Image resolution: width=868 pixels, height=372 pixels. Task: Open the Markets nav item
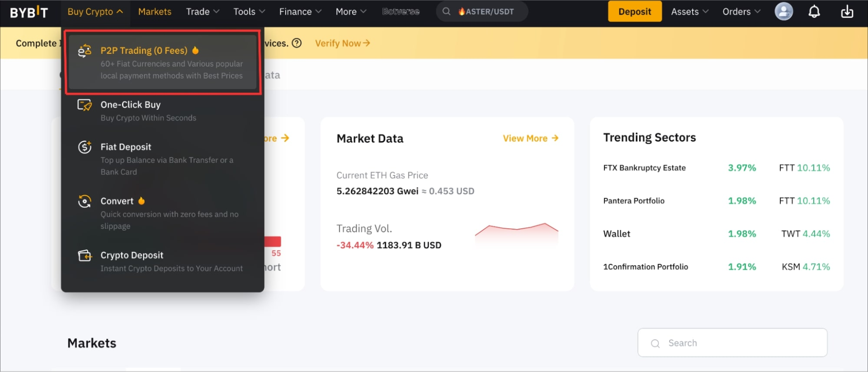(x=155, y=12)
